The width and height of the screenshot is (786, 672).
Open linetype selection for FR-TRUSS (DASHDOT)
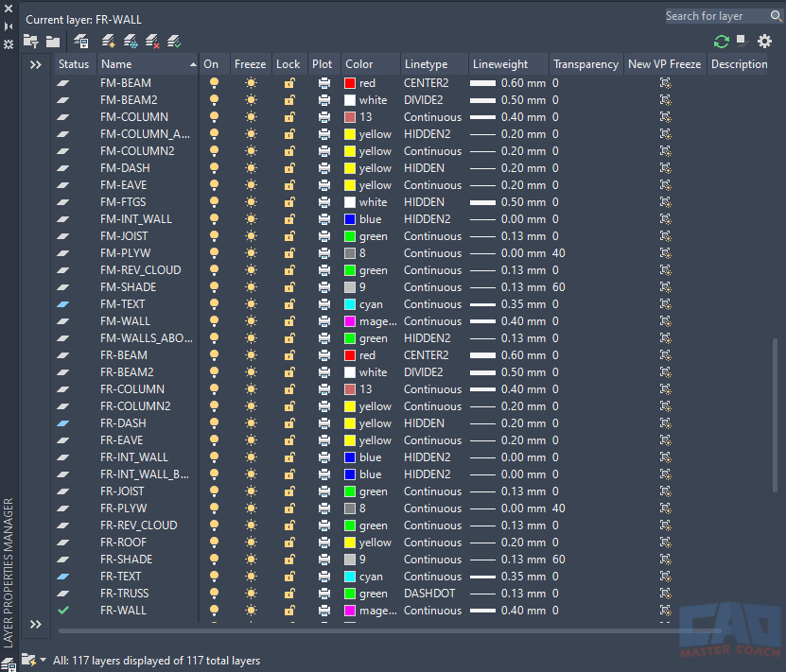point(429,594)
